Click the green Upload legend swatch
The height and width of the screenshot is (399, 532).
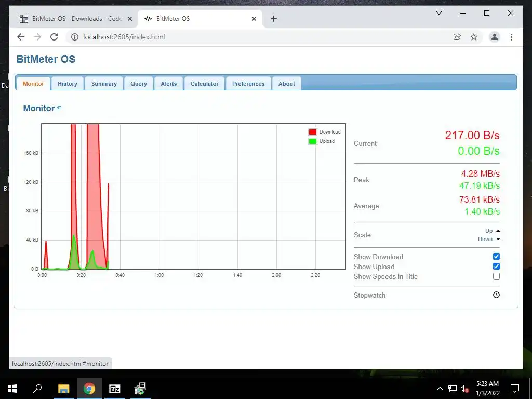point(312,141)
